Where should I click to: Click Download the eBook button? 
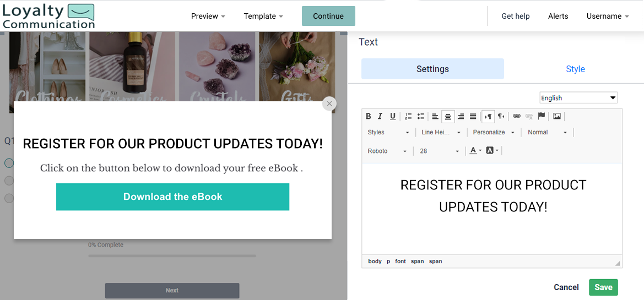click(x=172, y=197)
